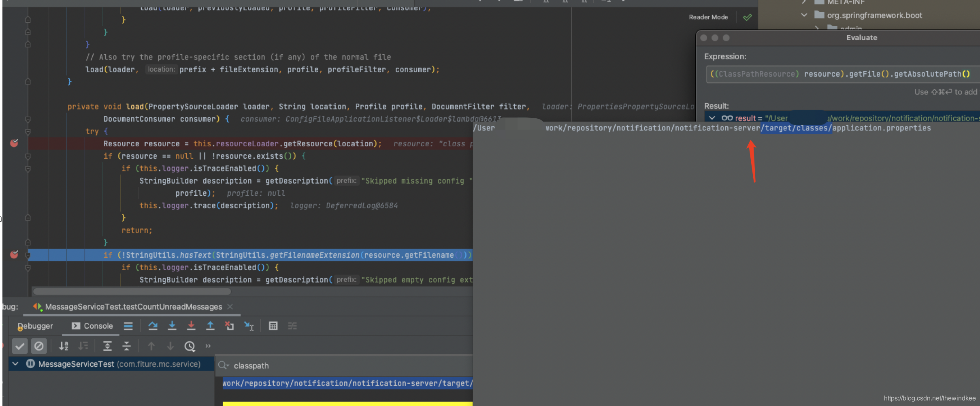Viewport: 980px width, 406px height.
Task: Toggle Show Passed tests checkmark button
Action: (19, 346)
